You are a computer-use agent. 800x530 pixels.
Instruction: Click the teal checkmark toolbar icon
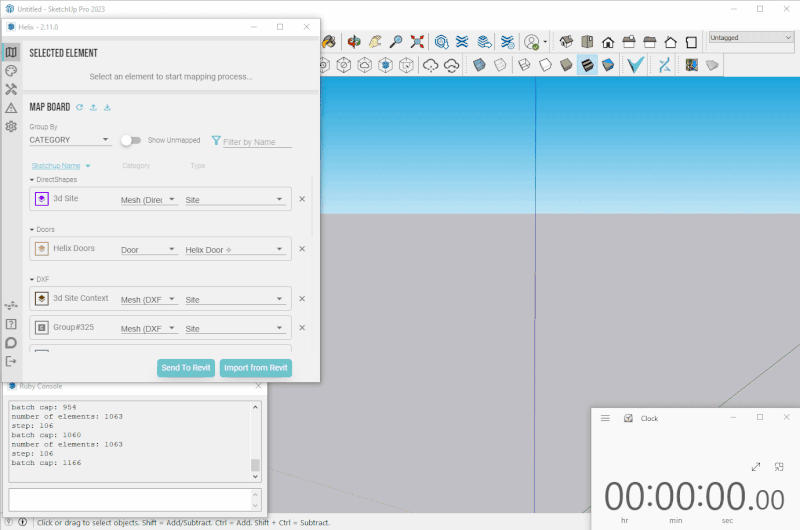(x=635, y=65)
